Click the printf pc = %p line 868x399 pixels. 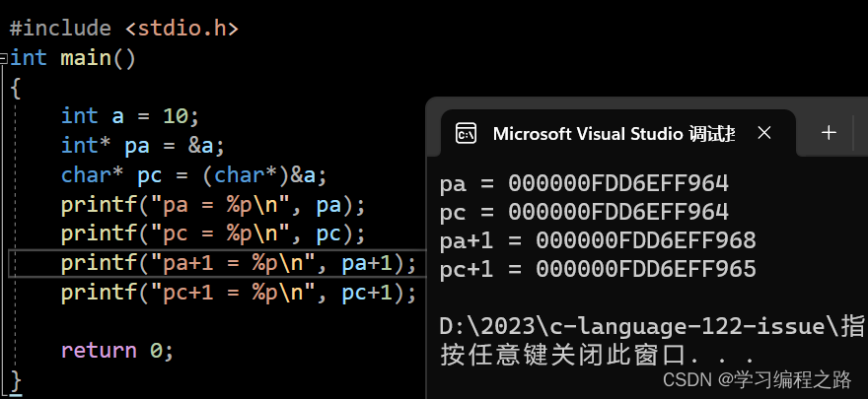coord(213,234)
